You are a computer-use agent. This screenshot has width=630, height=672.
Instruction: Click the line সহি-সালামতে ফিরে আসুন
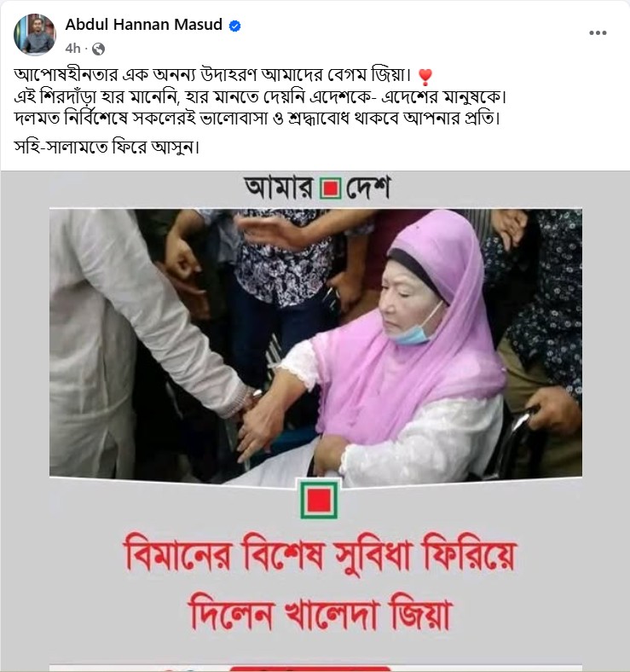click(107, 147)
